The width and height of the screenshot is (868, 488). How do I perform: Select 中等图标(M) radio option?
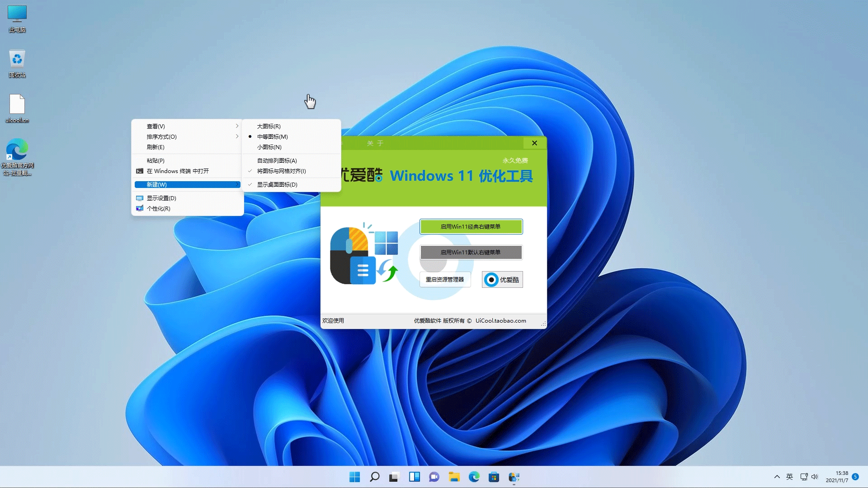coord(272,136)
